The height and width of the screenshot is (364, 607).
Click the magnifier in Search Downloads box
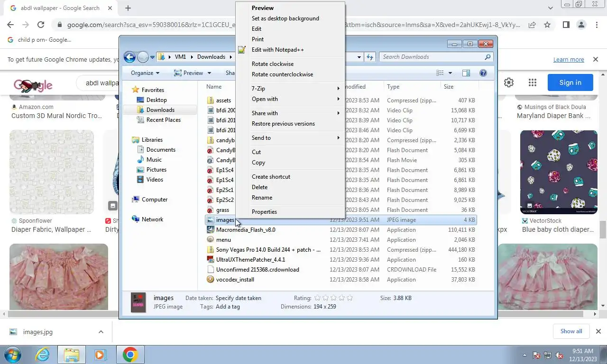click(x=487, y=57)
